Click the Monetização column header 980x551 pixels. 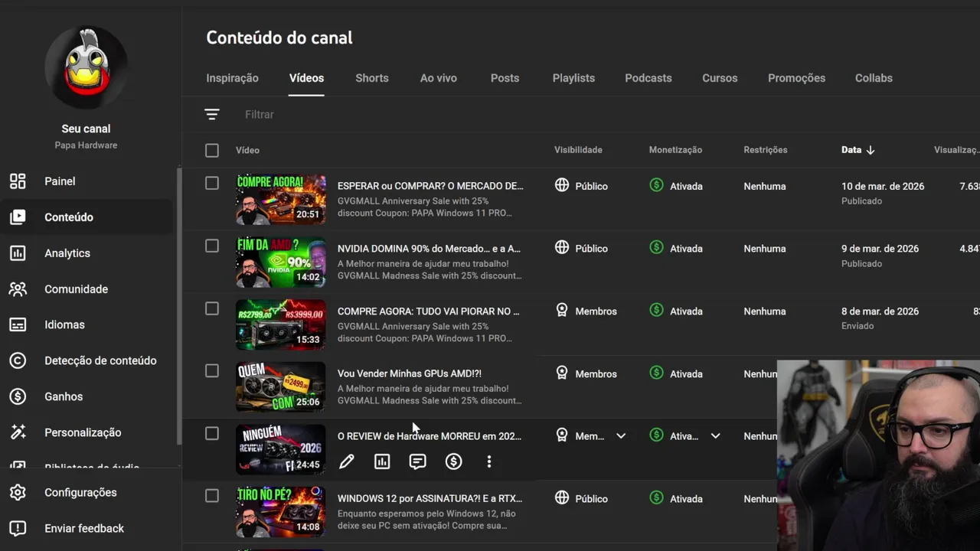675,150
